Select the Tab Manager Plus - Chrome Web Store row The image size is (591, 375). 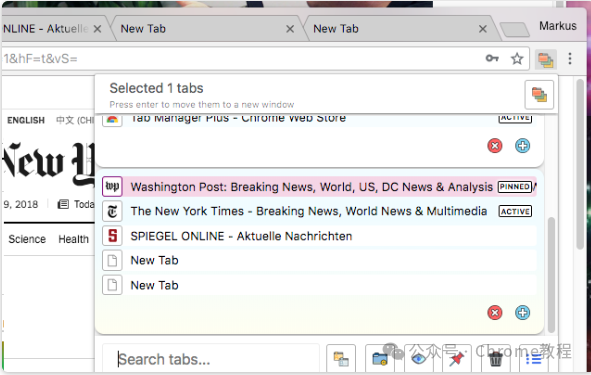click(319, 120)
